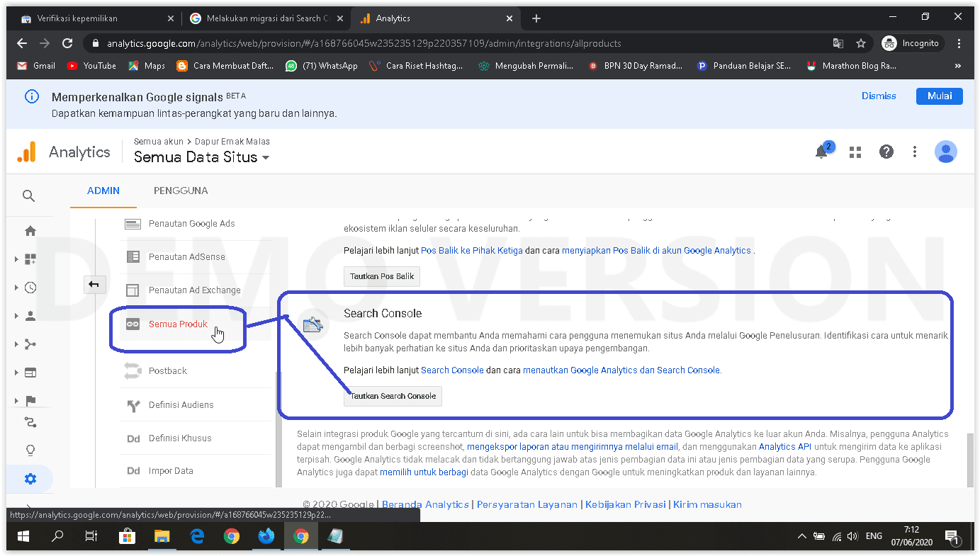The width and height of the screenshot is (980, 556).
Task: Open Behavior icon in sidebar
Action: [30, 373]
